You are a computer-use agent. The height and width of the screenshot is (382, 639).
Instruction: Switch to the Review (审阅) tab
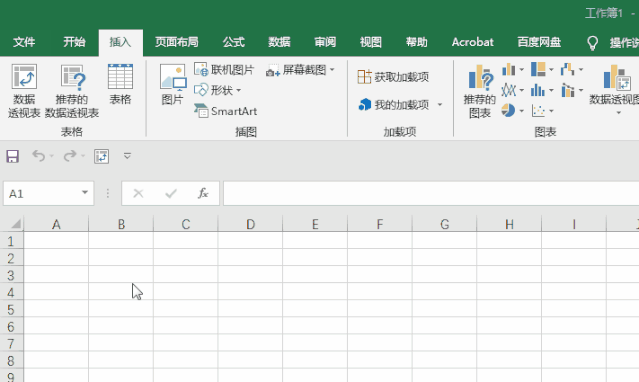click(325, 42)
